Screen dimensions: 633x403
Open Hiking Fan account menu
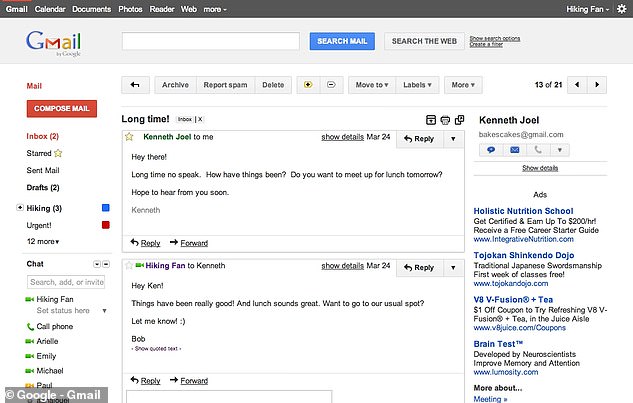[587, 9]
